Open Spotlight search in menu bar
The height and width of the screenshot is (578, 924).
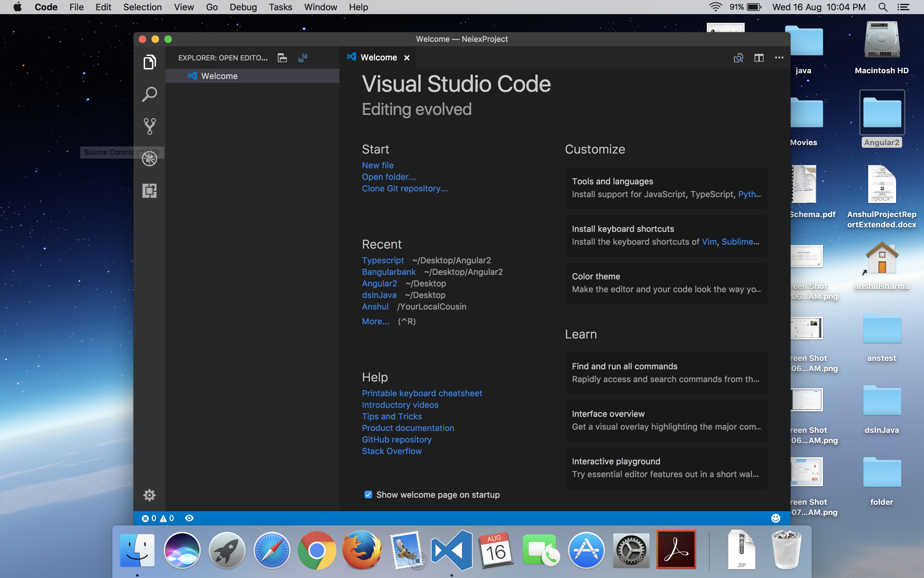(x=882, y=7)
